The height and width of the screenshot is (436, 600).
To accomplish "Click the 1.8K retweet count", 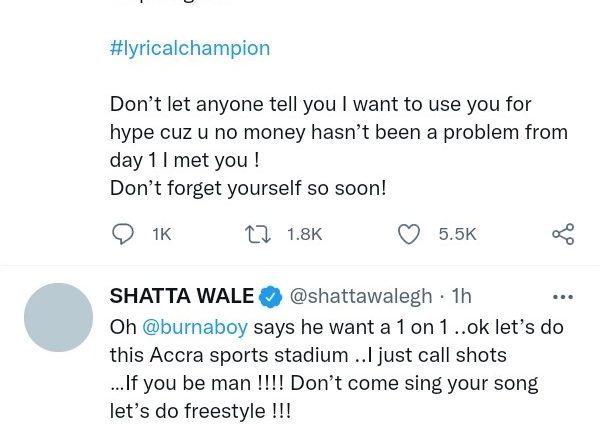I will tap(304, 234).
